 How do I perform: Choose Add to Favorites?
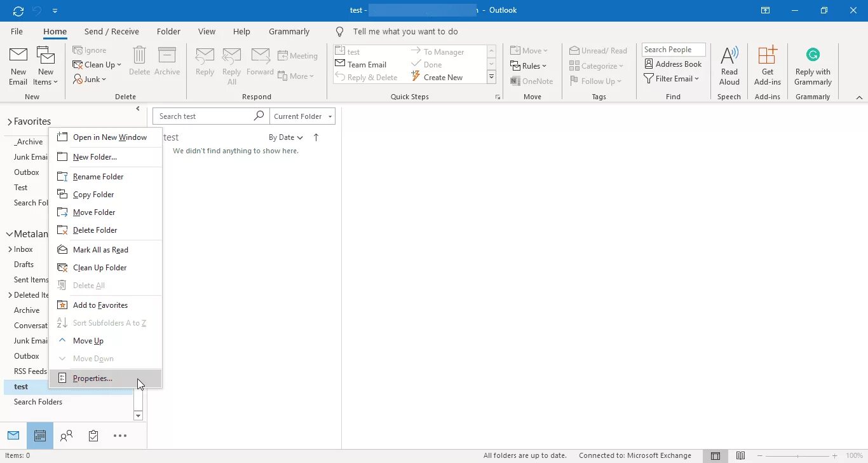click(x=105, y=305)
